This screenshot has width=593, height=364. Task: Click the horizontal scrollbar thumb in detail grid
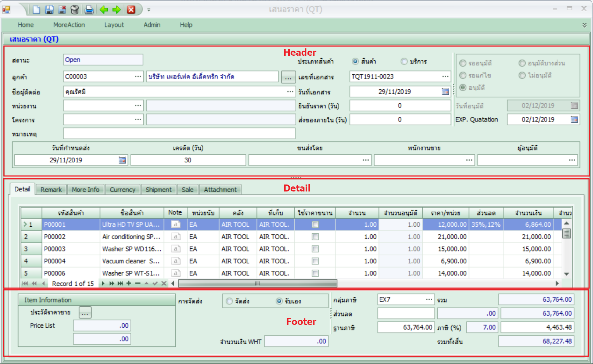tap(257, 284)
